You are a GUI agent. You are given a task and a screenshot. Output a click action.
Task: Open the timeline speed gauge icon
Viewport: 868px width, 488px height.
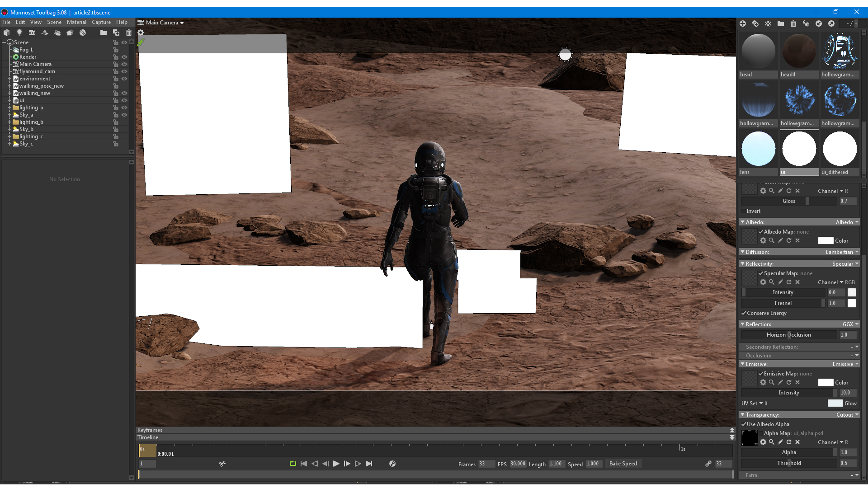pyautogui.click(x=392, y=464)
